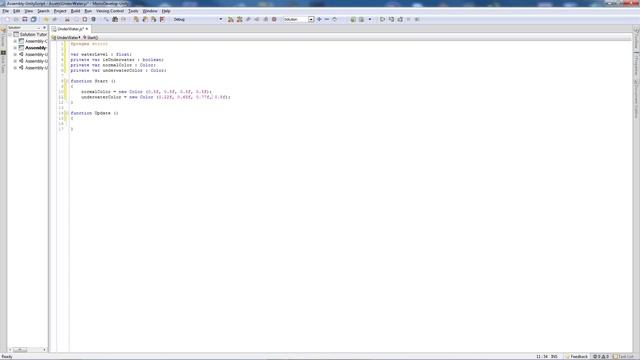Viewport: 640px width, 360px height.
Task: Click the Solution pad horizontal scrollbar thumb
Action: (20, 350)
